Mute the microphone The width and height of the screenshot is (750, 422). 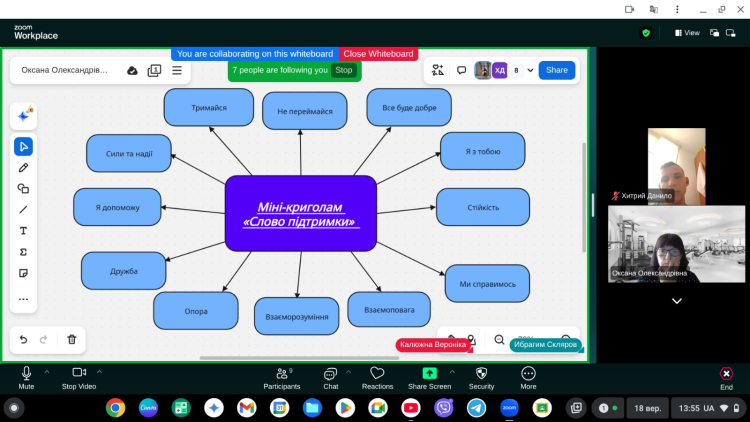(x=26, y=377)
